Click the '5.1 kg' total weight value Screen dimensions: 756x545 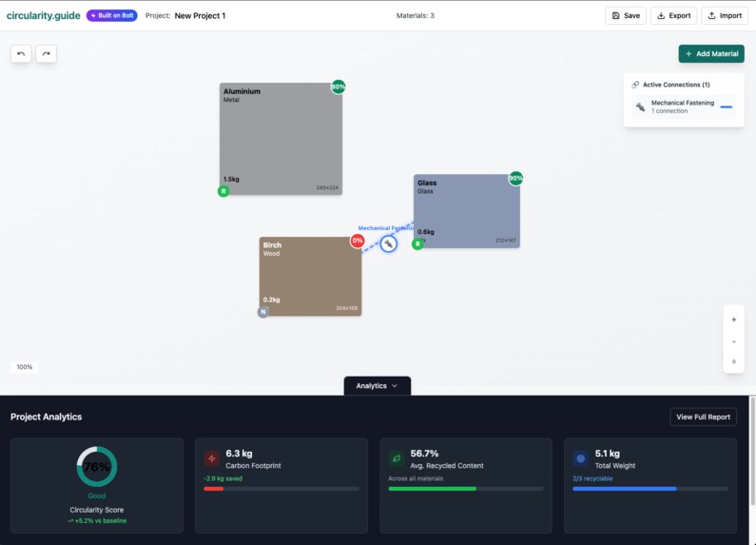click(x=608, y=454)
